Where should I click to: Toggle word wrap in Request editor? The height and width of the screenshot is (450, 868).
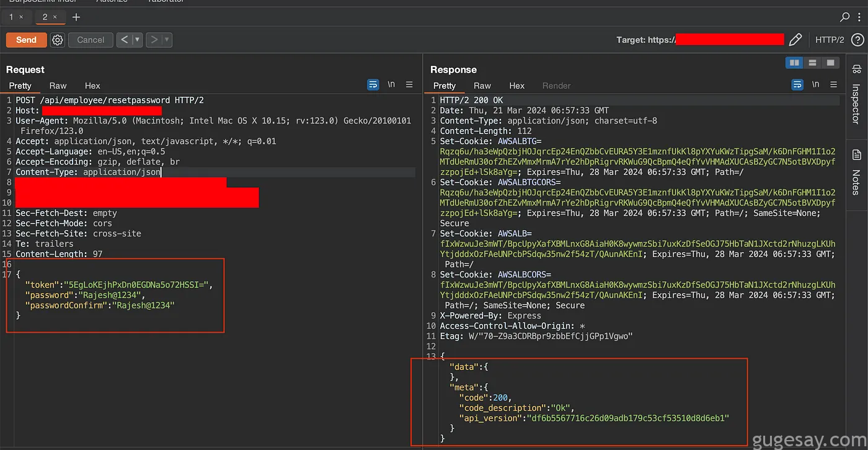pyautogui.click(x=373, y=84)
